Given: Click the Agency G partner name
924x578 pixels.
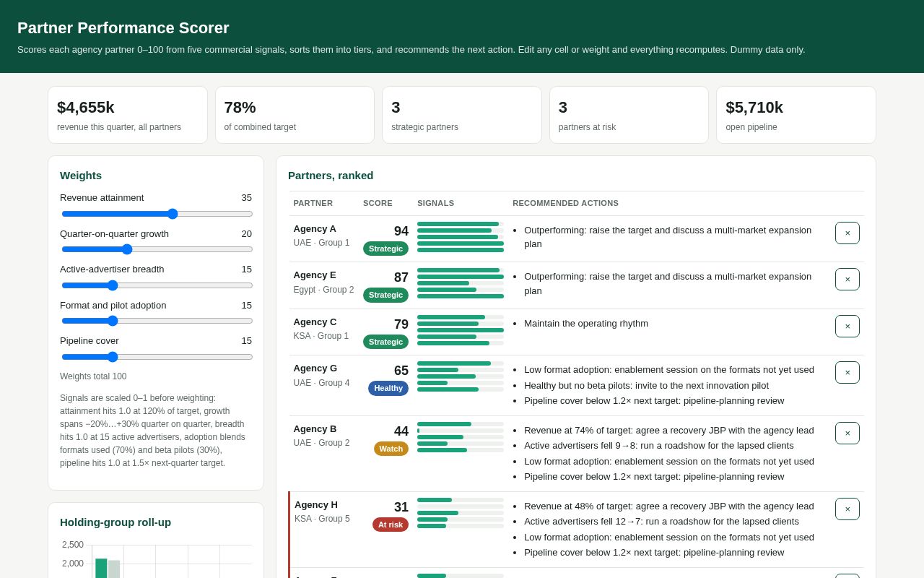Looking at the screenshot, I should 315,368.
